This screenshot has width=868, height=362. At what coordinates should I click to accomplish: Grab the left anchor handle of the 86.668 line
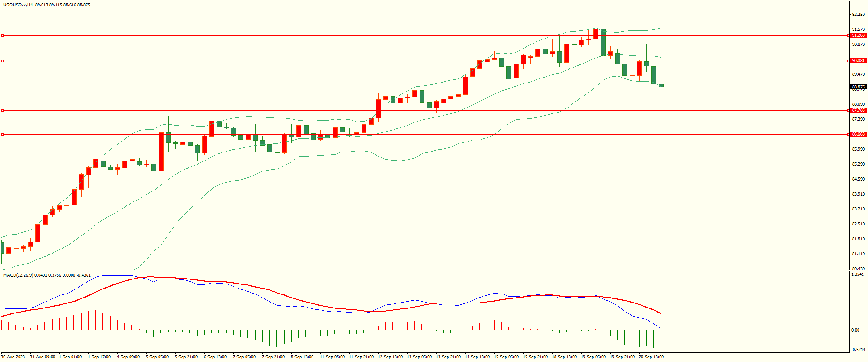(2, 134)
